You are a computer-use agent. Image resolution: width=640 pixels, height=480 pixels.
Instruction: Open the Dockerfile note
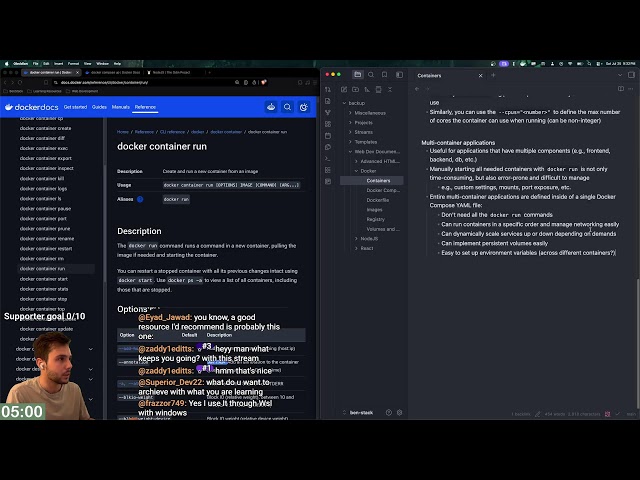pyautogui.click(x=378, y=200)
